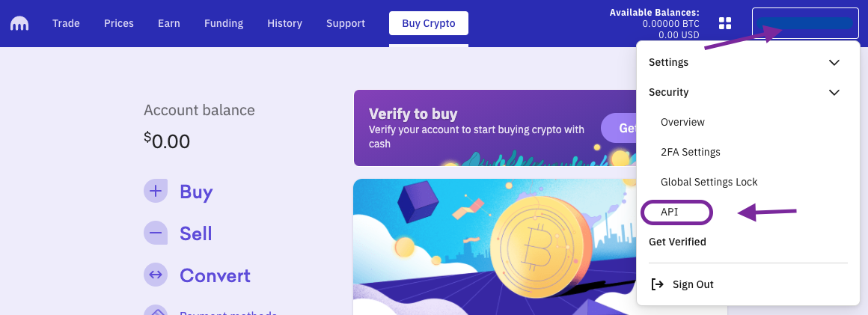Open the Earn tab
This screenshot has height=315, width=868.
pos(169,23)
